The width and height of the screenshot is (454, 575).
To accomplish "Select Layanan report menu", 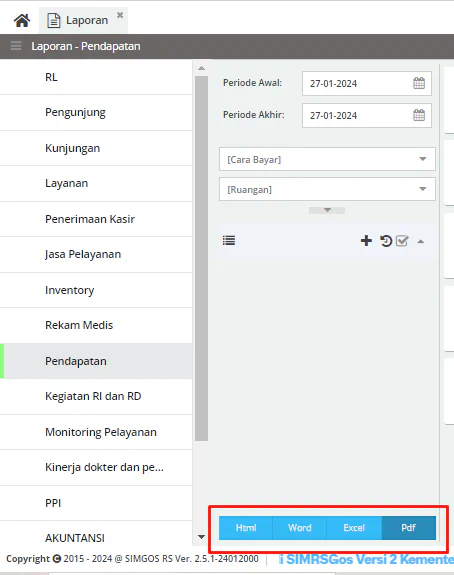I will [96, 183].
